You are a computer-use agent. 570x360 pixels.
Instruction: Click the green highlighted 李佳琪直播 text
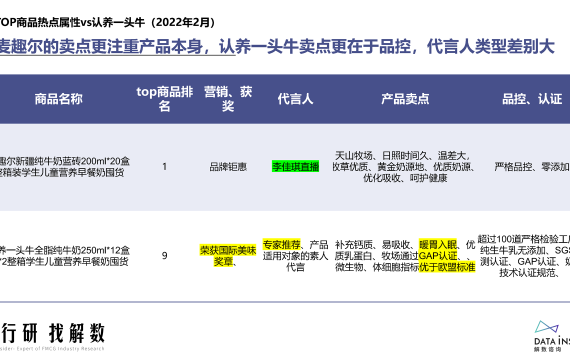(295, 167)
